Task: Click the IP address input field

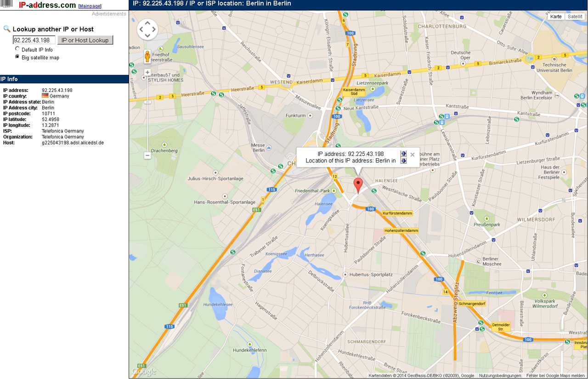Action: pyautogui.click(x=34, y=40)
